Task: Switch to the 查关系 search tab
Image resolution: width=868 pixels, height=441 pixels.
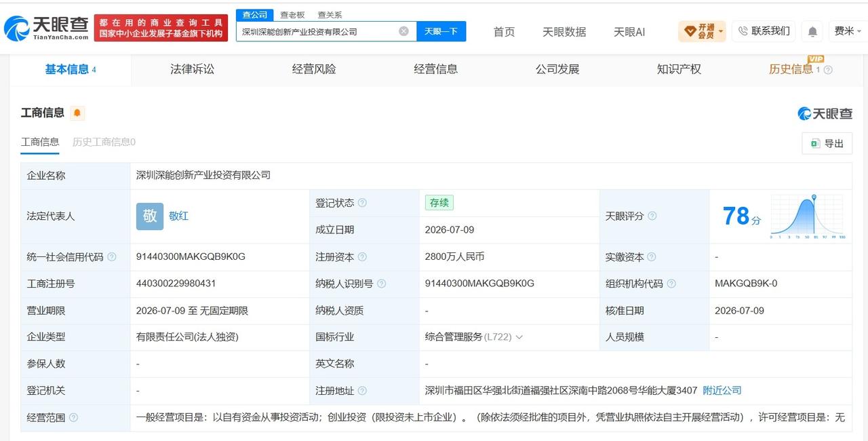Action: pos(330,15)
